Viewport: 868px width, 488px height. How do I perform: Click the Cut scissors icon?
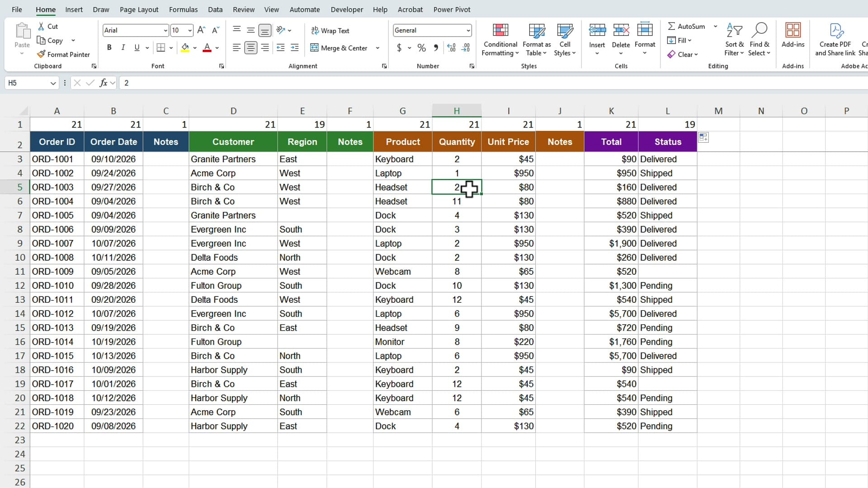pos(41,27)
